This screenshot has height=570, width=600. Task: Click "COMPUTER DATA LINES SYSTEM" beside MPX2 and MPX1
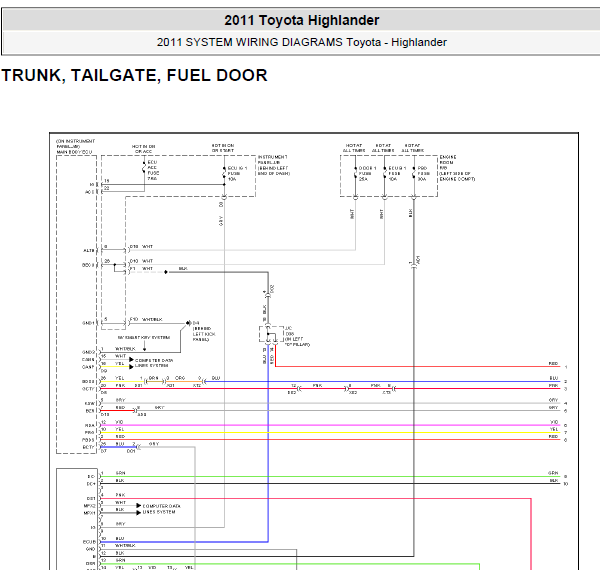pos(161,509)
